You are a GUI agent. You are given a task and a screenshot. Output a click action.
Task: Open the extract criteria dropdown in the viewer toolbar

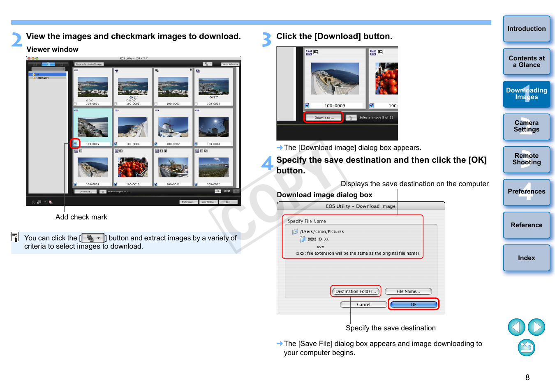[208, 64]
